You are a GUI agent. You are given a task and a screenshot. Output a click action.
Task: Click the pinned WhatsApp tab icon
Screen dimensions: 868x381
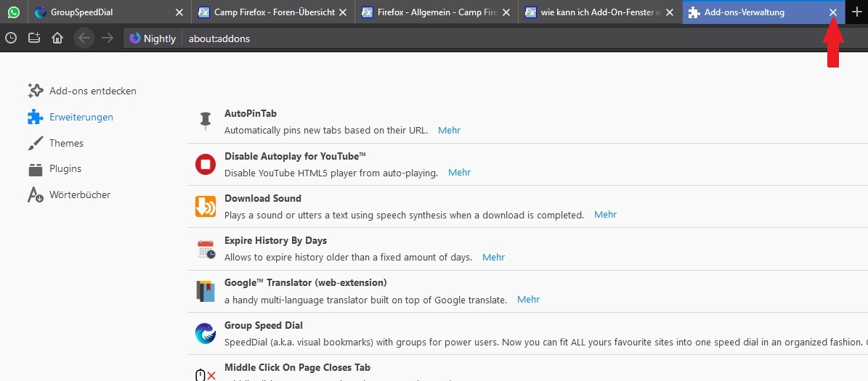point(14,12)
